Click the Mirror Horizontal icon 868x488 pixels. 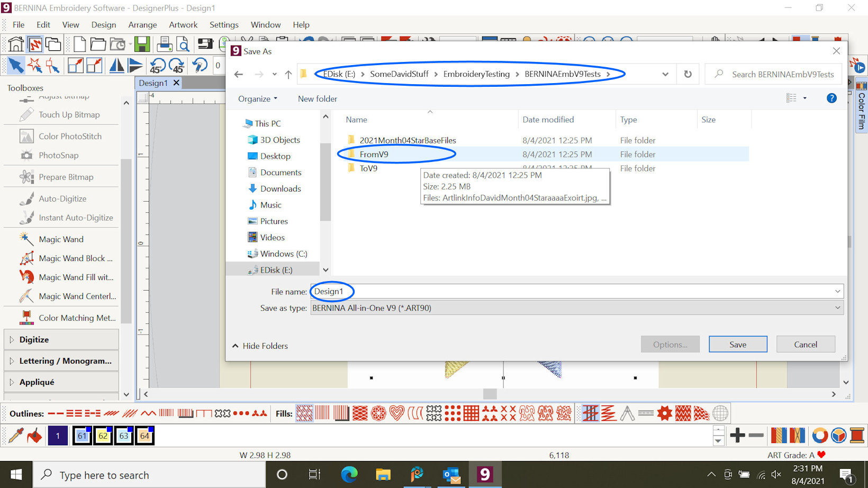[116, 66]
